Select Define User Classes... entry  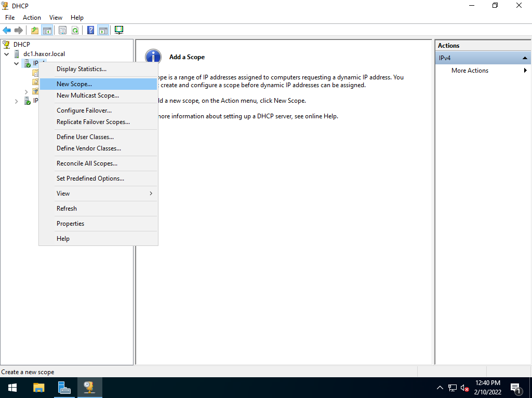click(98, 137)
